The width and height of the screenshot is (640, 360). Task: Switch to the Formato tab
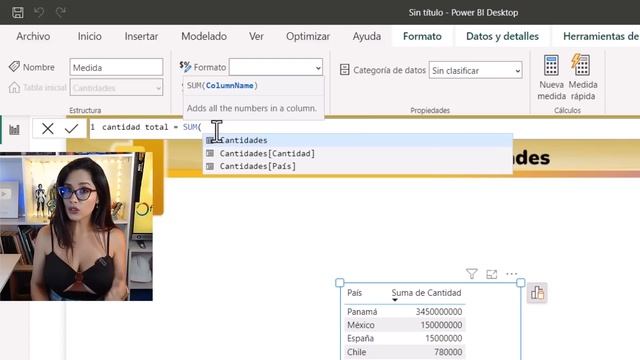coord(422,36)
